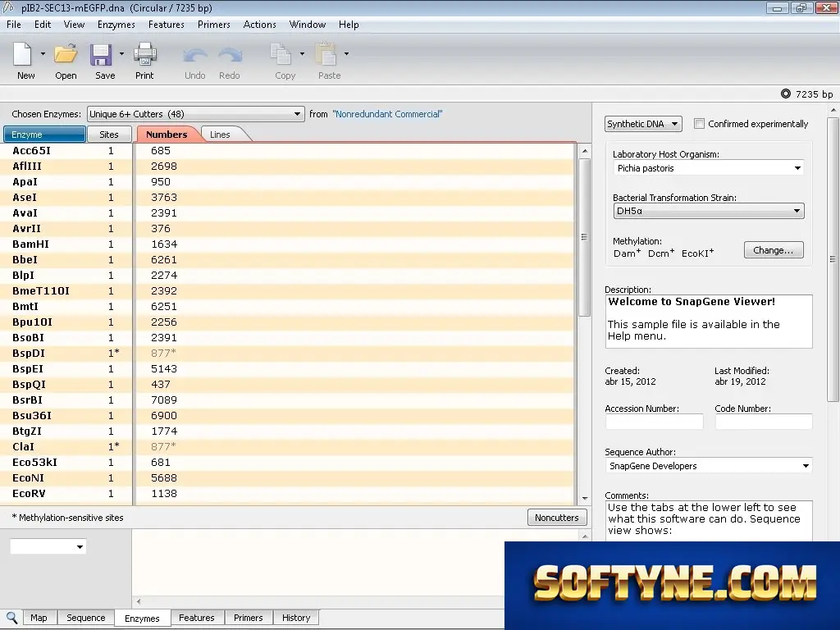Open Bacterial Transformation Strain dropdown

click(708, 211)
